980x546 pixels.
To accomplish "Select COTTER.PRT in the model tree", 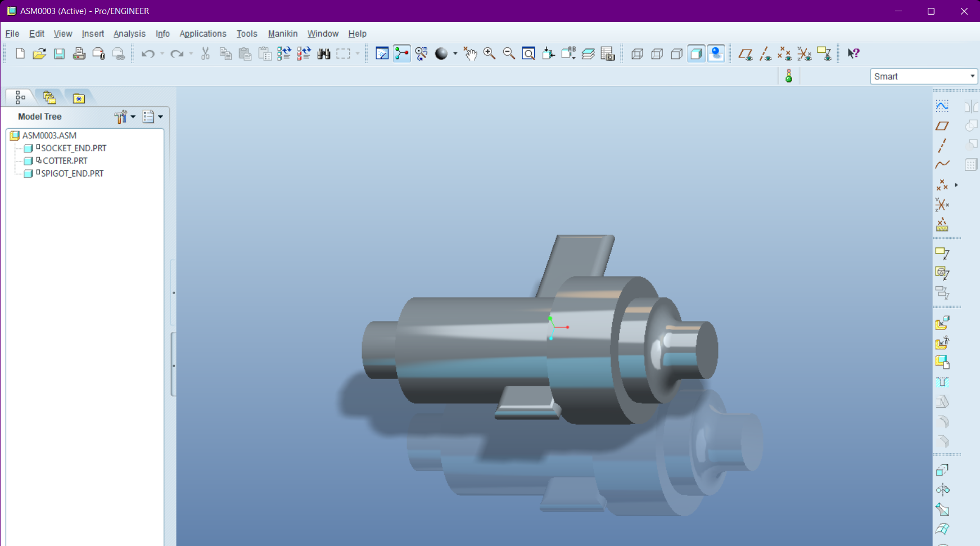I will 65,161.
